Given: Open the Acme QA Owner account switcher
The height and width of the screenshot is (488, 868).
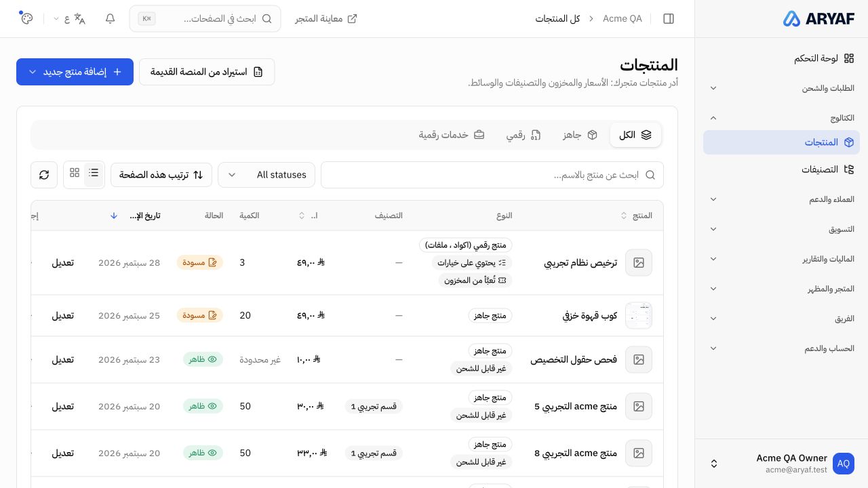Looking at the screenshot, I should pyautogui.click(x=781, y=464).
